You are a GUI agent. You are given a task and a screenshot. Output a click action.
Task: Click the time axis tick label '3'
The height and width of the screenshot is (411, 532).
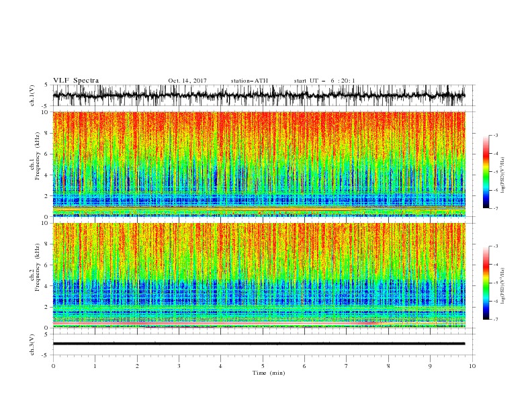179,366
